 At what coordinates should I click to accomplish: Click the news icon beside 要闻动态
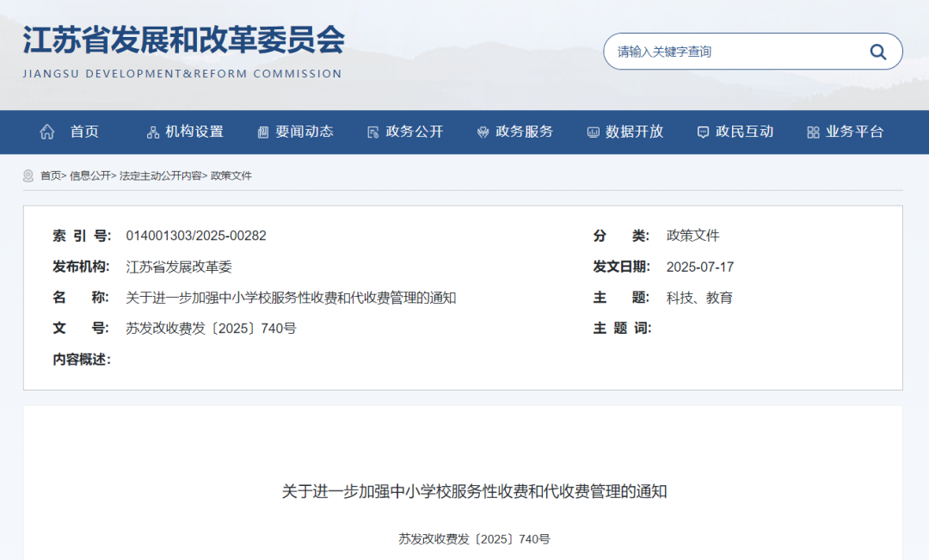coord(263,132)
